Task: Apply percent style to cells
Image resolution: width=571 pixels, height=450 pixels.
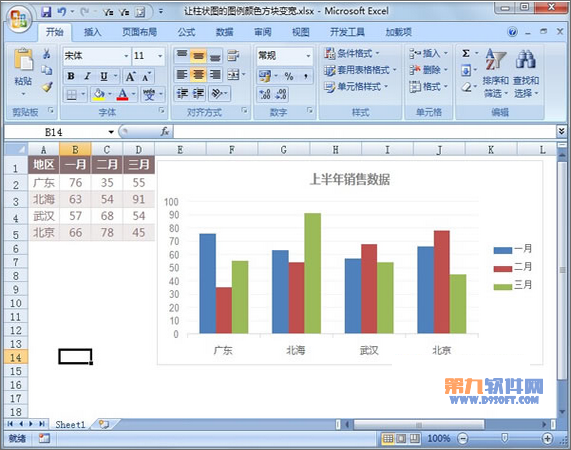Action: coord(289,76)
